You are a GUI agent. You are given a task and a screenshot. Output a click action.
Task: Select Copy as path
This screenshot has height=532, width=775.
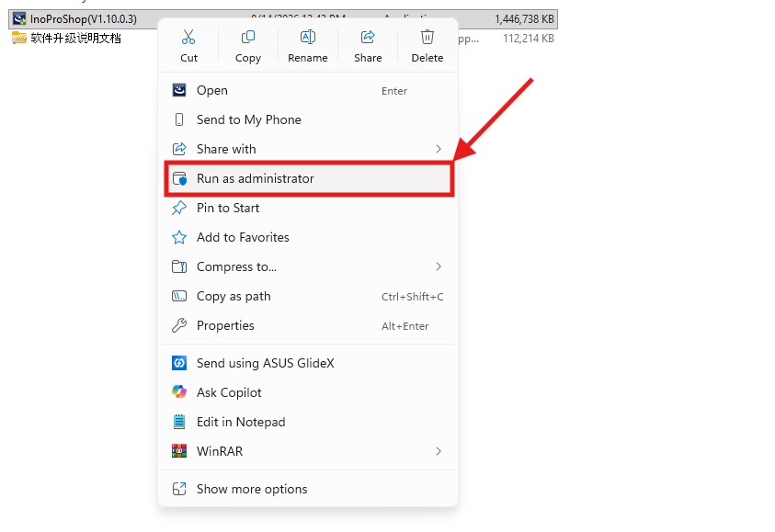307,297
